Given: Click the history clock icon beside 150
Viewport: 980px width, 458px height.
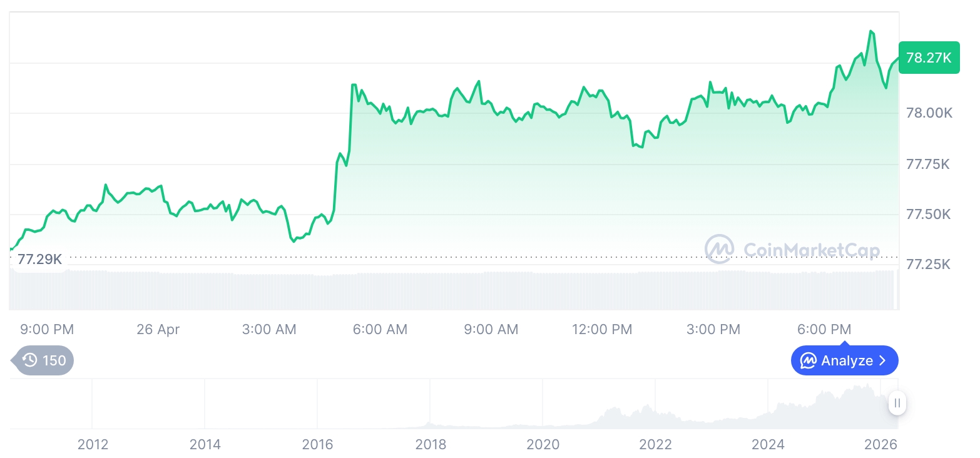Looking at the screenshot, I should point(29,360).
